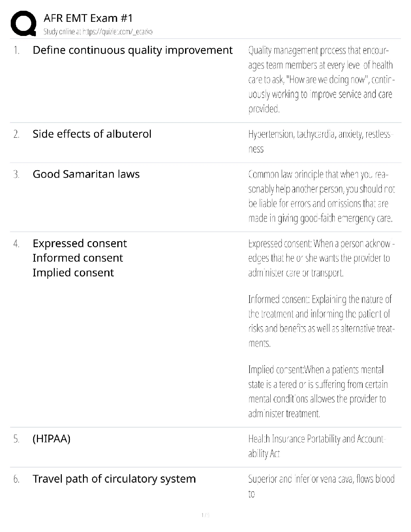Screen dimensions: 411x532
Task: Click 'Travel path of circulatory system' term
Action: point(114,479)
